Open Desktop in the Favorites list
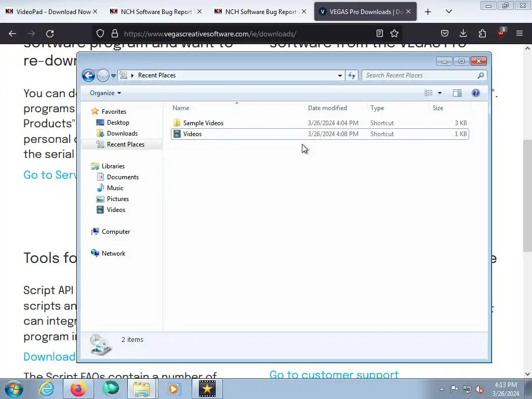This screenshot has height=399, width=532. [x=118, y=123]
